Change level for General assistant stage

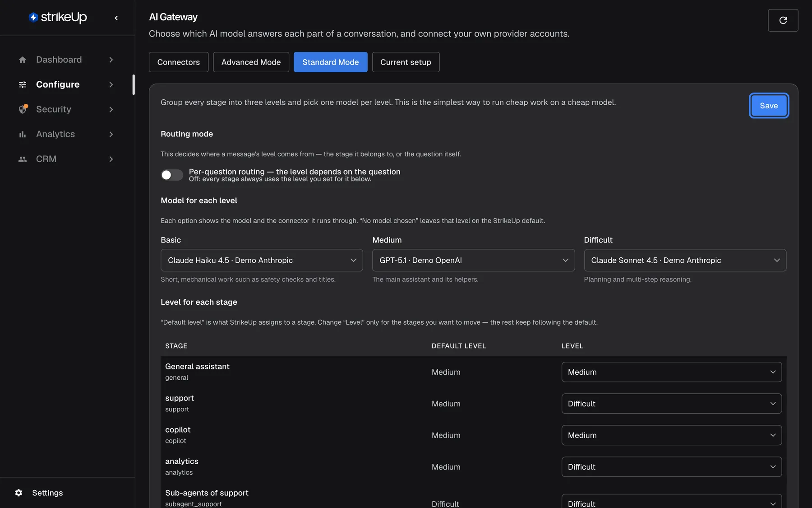(671, 372)
